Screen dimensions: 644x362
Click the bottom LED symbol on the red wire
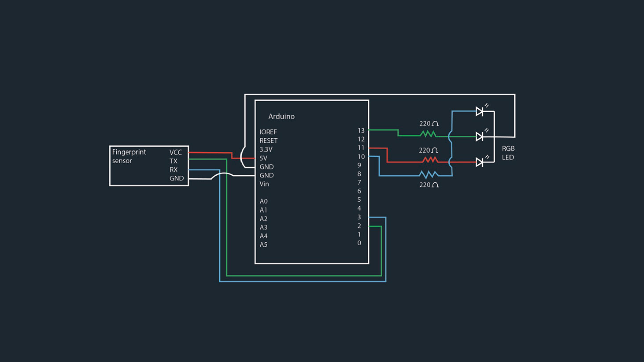[480, 162]
